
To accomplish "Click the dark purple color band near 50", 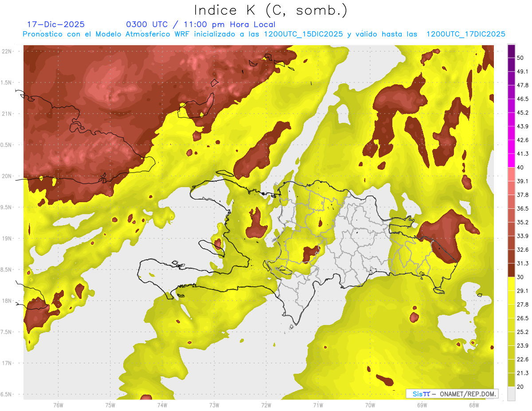I will coord(511,51).
